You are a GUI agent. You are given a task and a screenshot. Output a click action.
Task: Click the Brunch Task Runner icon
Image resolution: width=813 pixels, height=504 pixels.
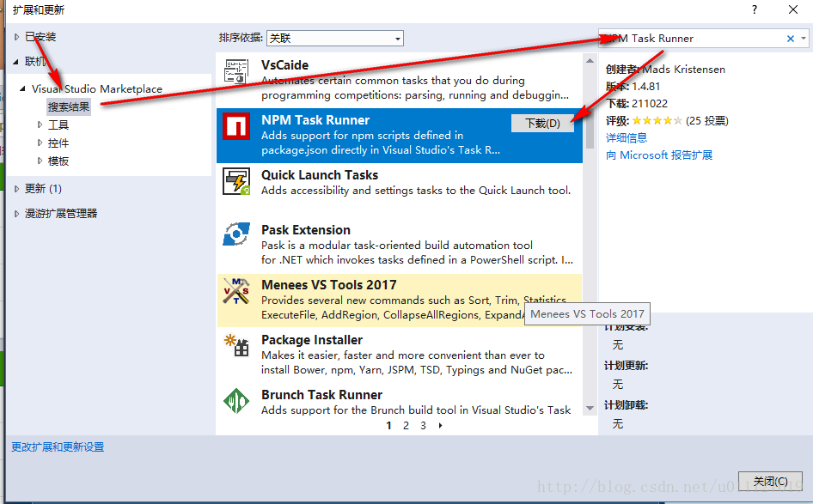pos(236,400)
